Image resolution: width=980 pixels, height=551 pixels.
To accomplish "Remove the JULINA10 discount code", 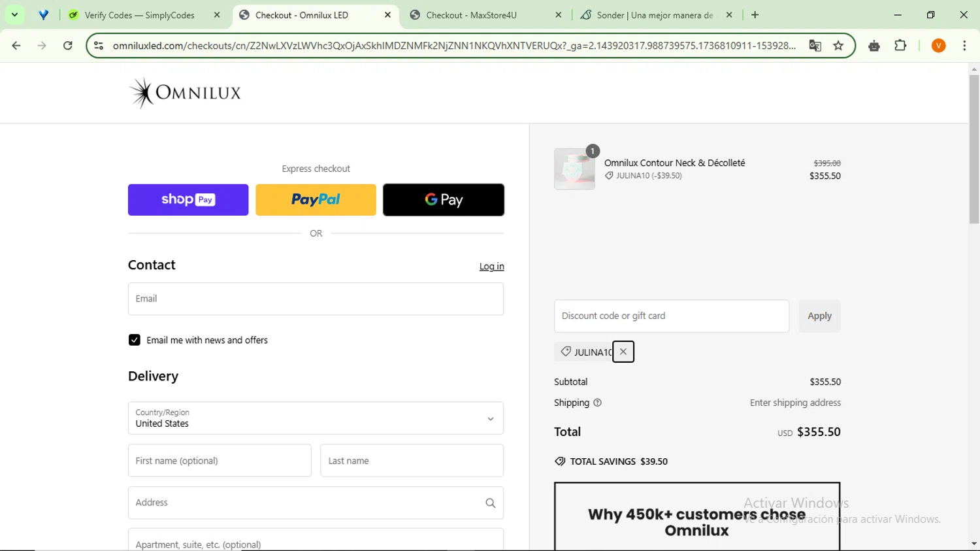I will pos(623,352).
